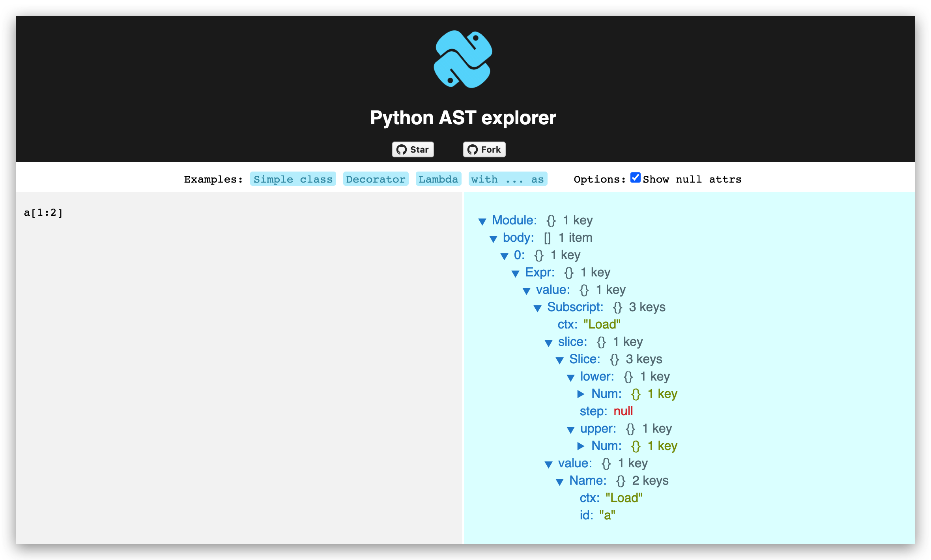This screenshot has height=560, width=931.
Task: Load the Simple class example
Action: point(293,179)
